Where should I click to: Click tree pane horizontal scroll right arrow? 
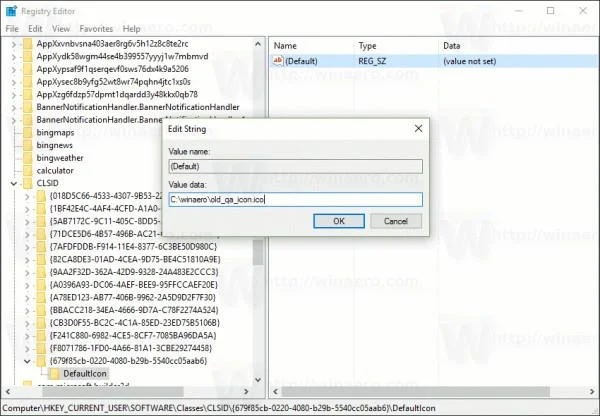(x=246, y=392)
